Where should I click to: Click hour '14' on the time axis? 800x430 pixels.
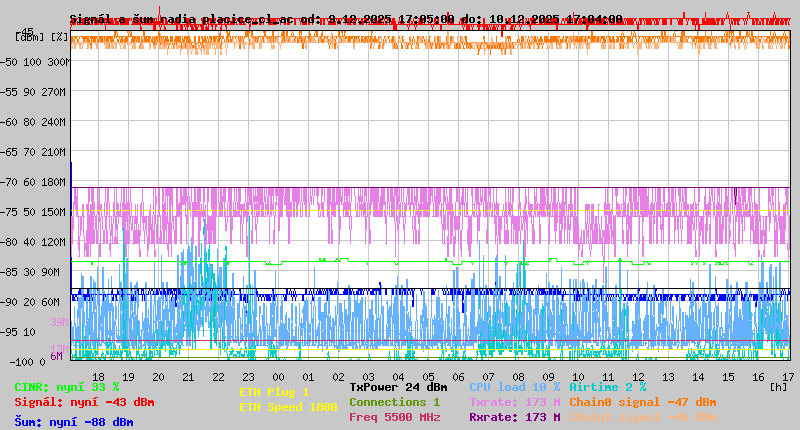click(698, 377)
